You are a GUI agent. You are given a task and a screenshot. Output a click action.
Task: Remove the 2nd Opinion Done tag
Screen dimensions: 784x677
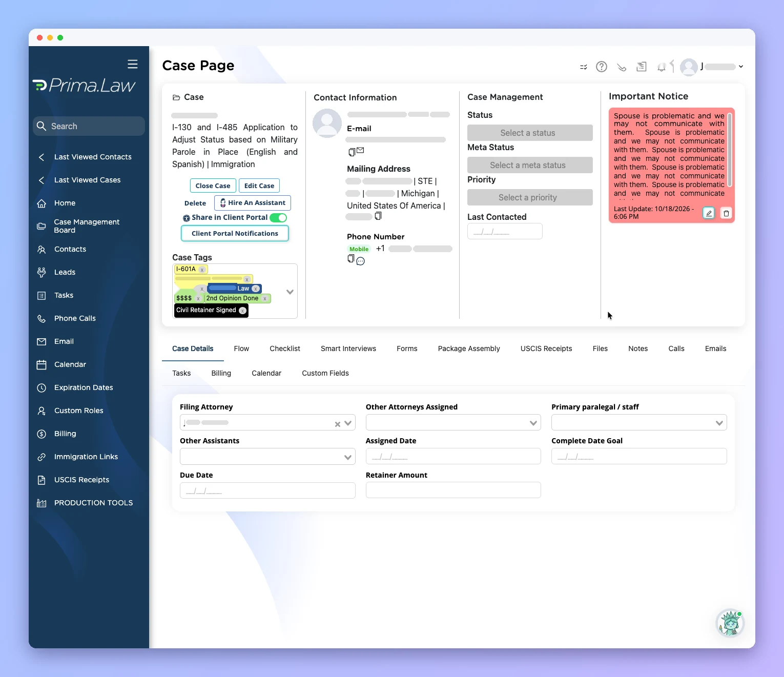tap(265, 298)
